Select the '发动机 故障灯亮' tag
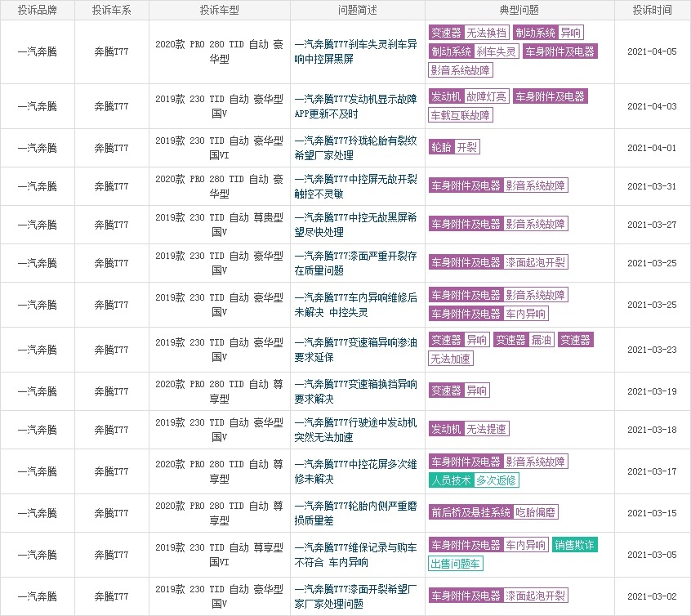This screenshot has width=691, height=616. [x=469, y=96]
